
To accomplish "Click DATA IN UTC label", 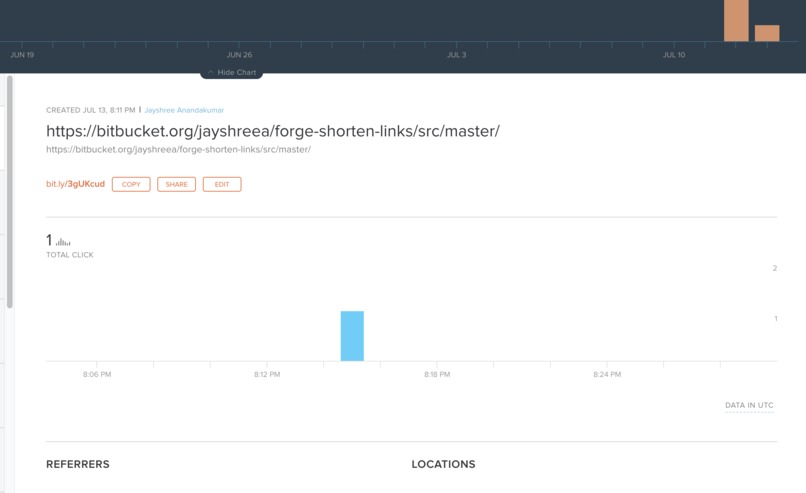I will 749,405.
